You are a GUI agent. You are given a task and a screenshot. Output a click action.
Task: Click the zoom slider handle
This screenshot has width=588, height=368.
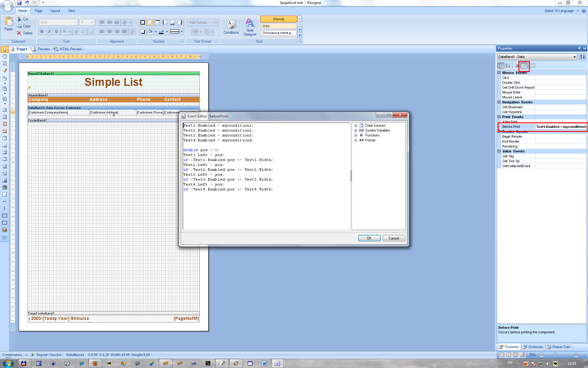pos(555,355)
